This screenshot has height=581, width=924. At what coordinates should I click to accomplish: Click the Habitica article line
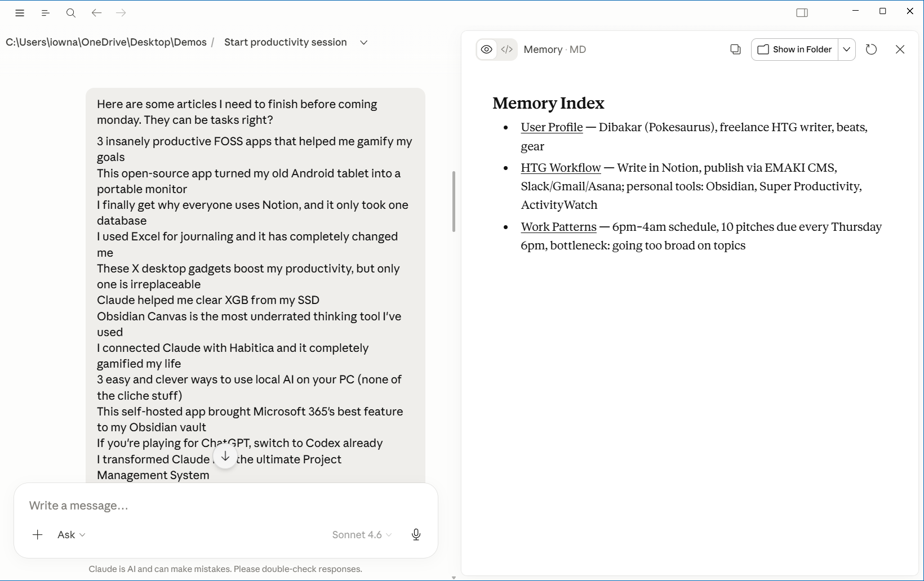point(233,356)
